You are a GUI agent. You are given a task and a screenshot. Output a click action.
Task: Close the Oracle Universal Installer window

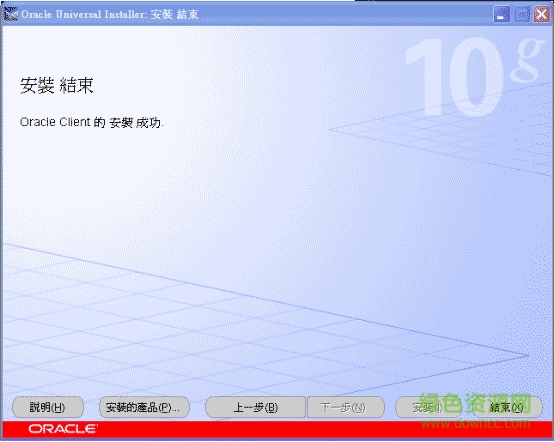tap(542, 15)
